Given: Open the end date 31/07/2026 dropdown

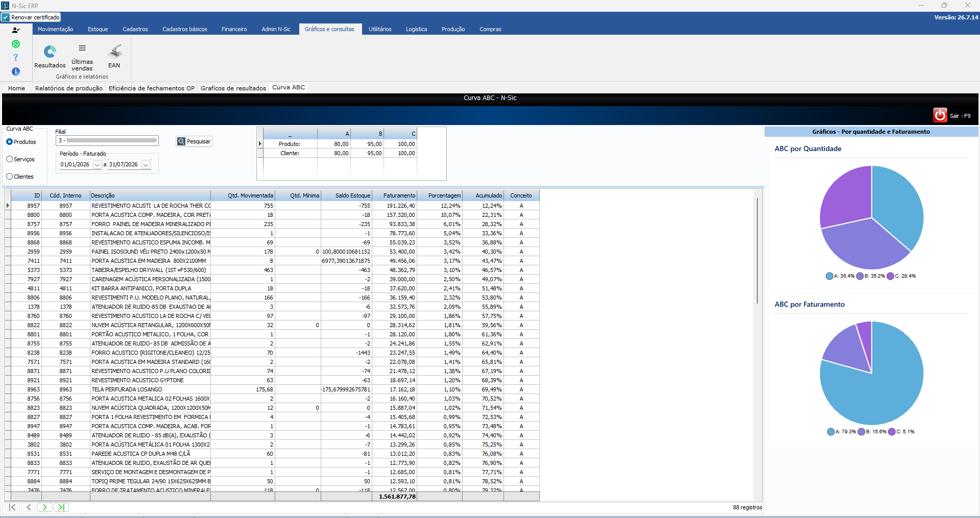Looking at the screenshot, I should (146, 165).
